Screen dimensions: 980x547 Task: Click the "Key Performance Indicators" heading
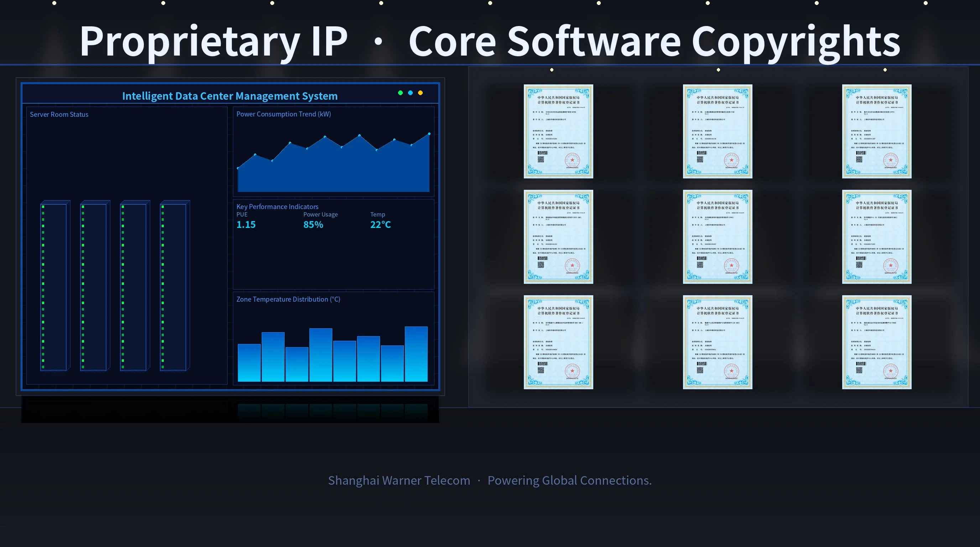click(277, 207)
